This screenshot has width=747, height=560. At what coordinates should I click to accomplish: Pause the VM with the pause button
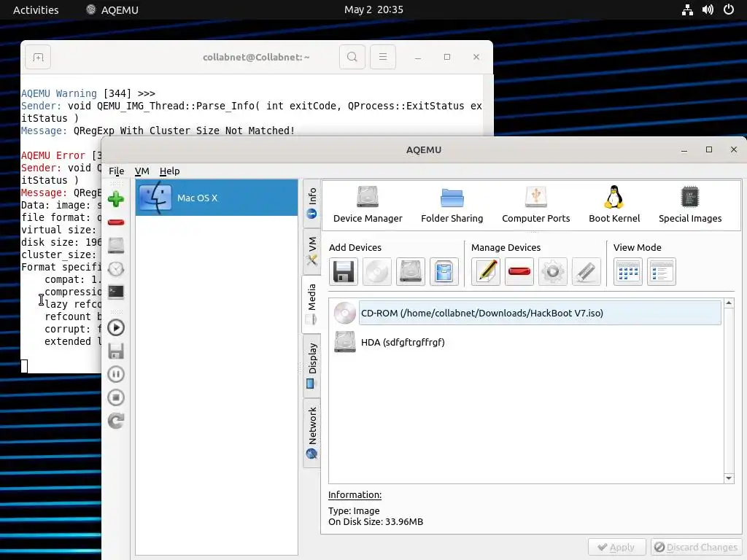coord(116,374)
